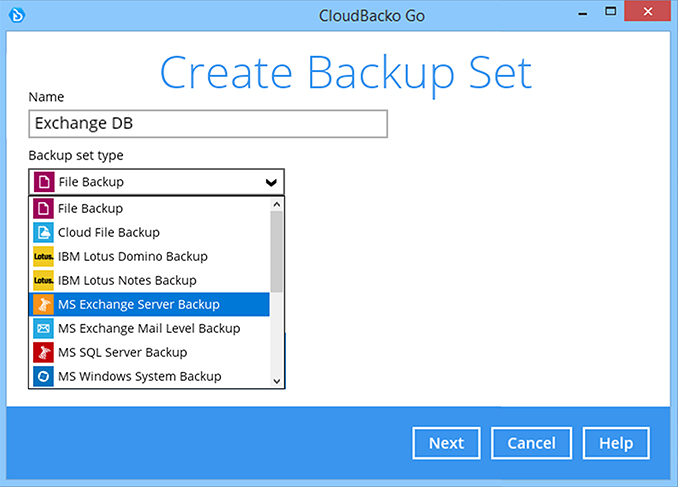The image size is (678, 487).
Task: Select the MS Windows System Backup option
Action: pos(149,377)
